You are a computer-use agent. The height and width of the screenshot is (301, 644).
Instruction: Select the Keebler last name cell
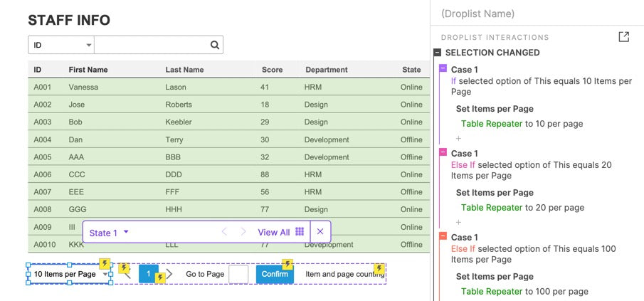179,122
